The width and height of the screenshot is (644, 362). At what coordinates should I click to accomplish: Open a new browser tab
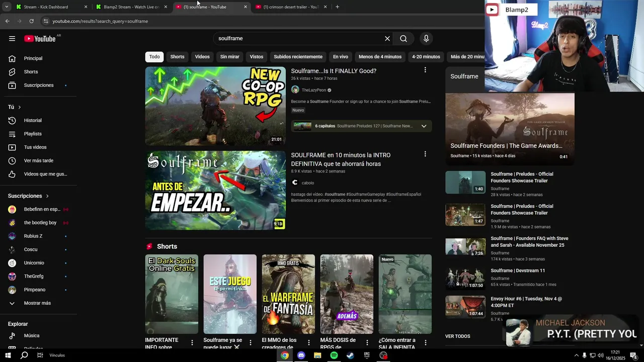pyautogui.click(x=337, y=7)
